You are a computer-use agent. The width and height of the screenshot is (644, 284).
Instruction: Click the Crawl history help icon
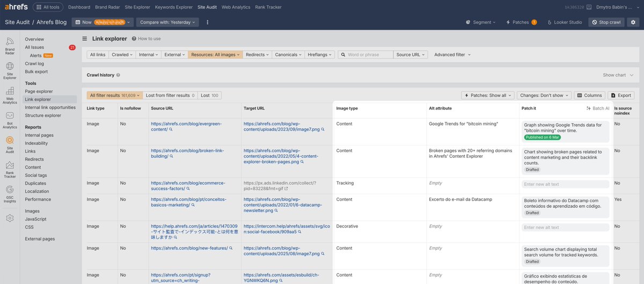118,75
